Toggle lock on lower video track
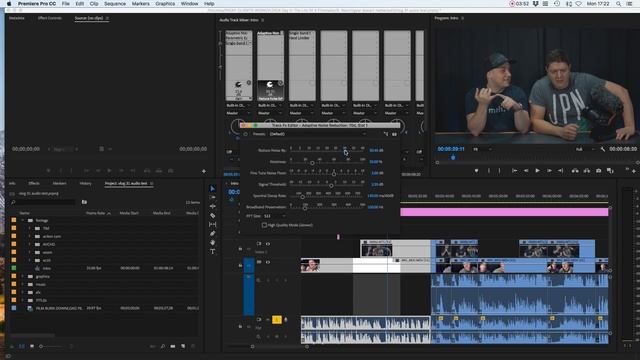The width and height of the screenshot is (640, 360). click(x=240, y=266)
